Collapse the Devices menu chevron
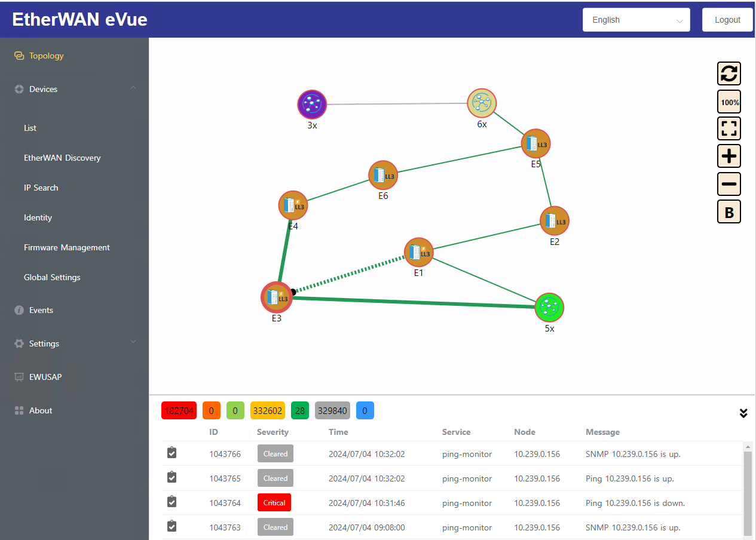This screenshot has width=756, height=540. 133,88
